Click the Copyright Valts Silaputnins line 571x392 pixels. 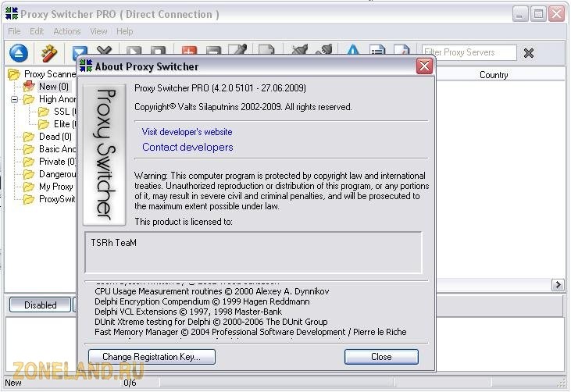click(243, 107)
